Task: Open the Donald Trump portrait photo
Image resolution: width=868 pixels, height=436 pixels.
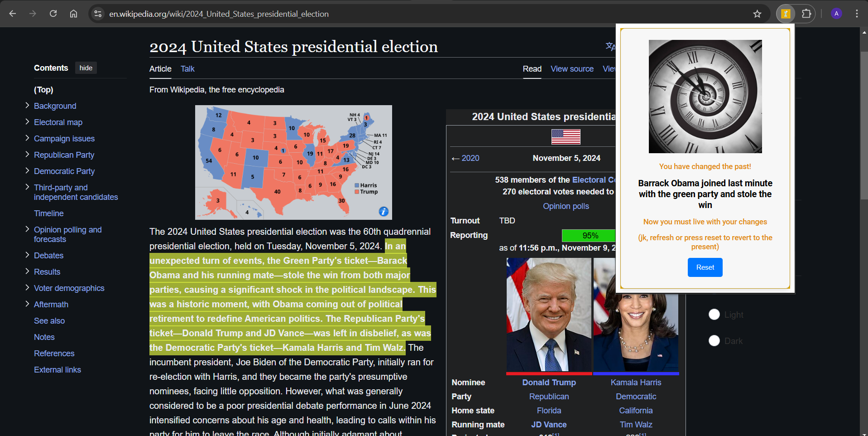Action: pos(549,315)
